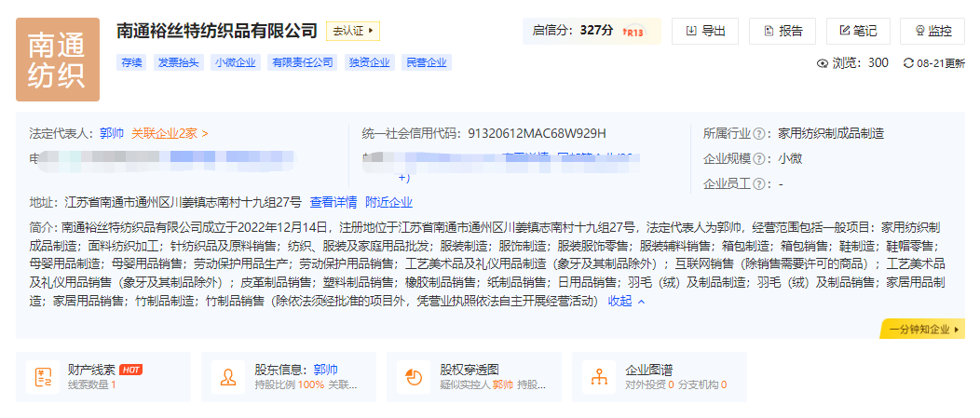
Task: Click the 企业图谱 hierarchy icon
Action: point(599,377)
